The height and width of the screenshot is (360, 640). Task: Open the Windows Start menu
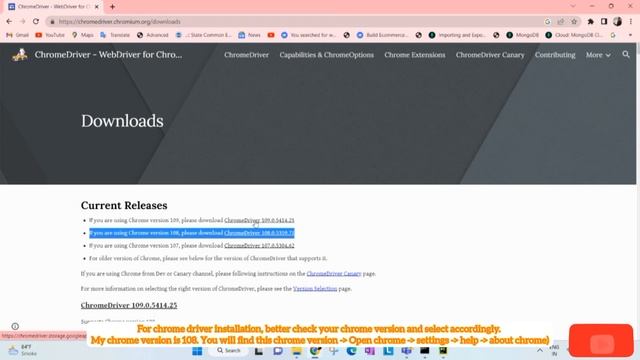[x=197, y=351]
